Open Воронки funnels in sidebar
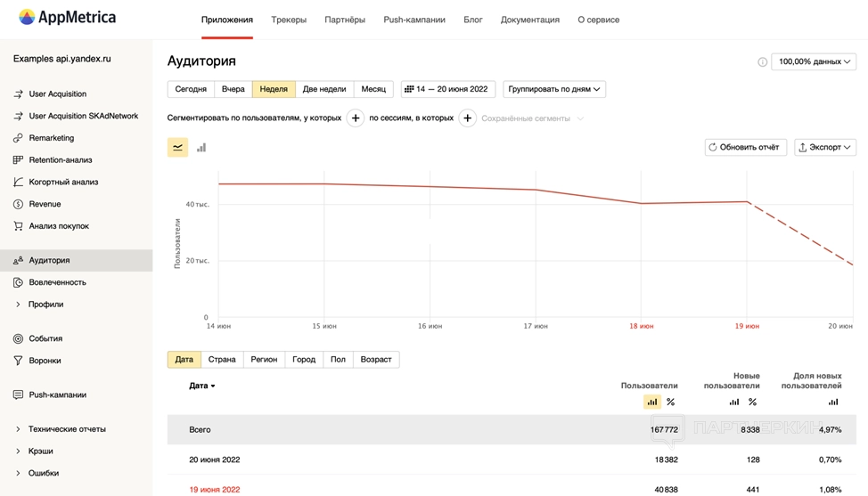The width and height of the screenshot is (868, 496). [x=45, y=361]
